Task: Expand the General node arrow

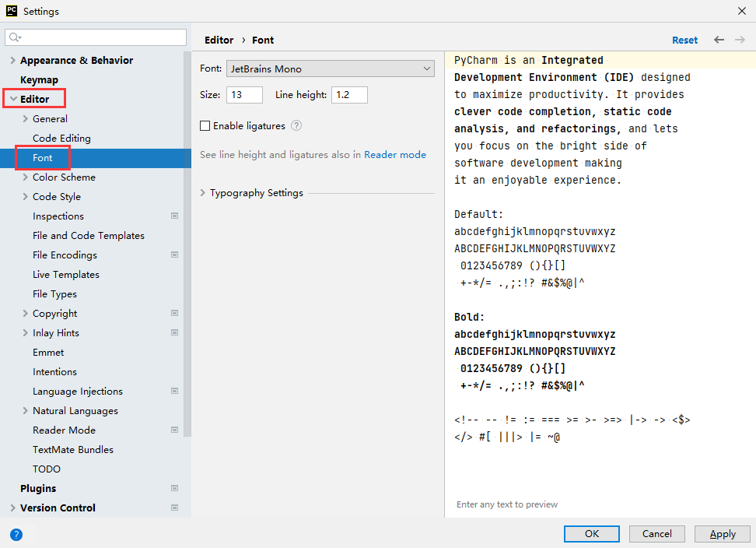Action: [x=25, y=118]
